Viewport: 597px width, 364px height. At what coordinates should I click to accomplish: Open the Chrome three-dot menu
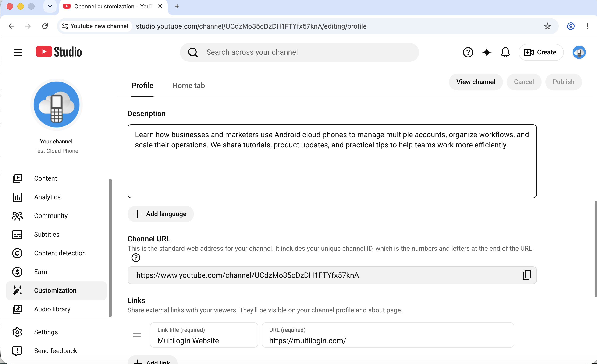point(587,26)
